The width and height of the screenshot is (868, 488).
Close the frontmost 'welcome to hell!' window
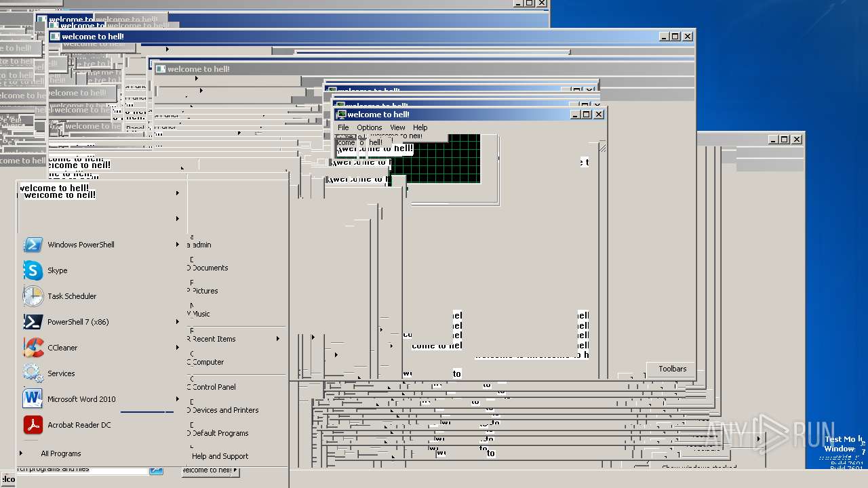pos(599,115)
